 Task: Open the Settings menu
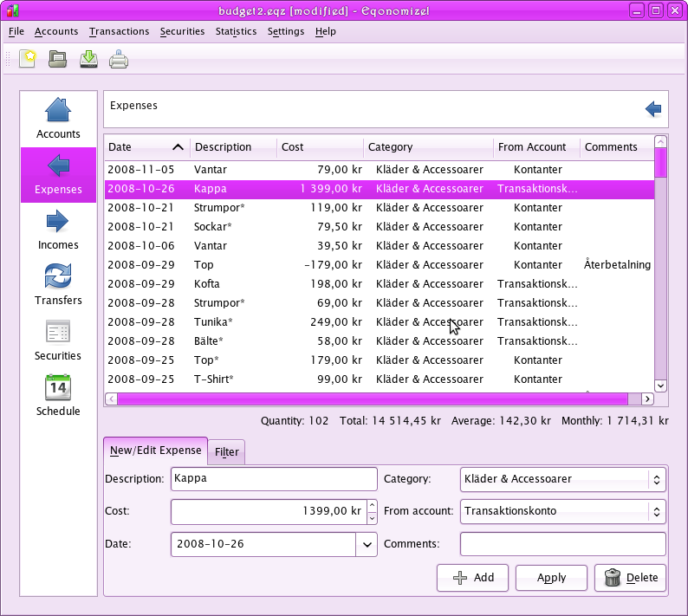click(286, 31)
